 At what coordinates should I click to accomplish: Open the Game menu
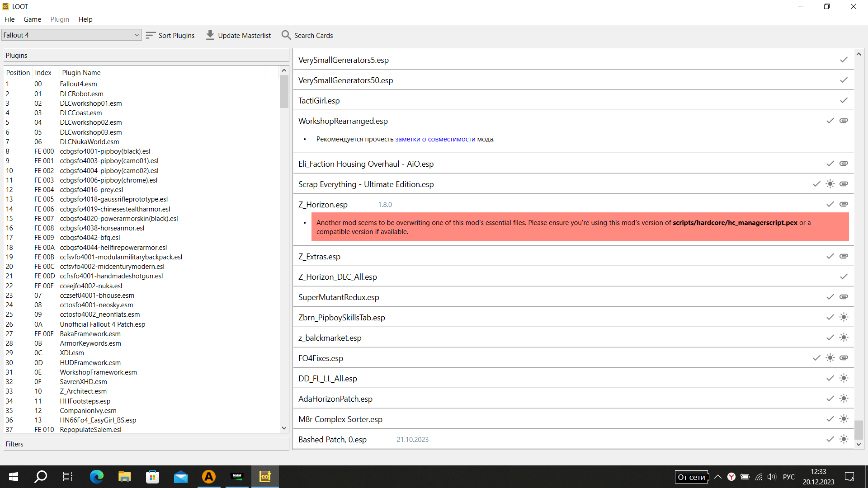point(32,19)
